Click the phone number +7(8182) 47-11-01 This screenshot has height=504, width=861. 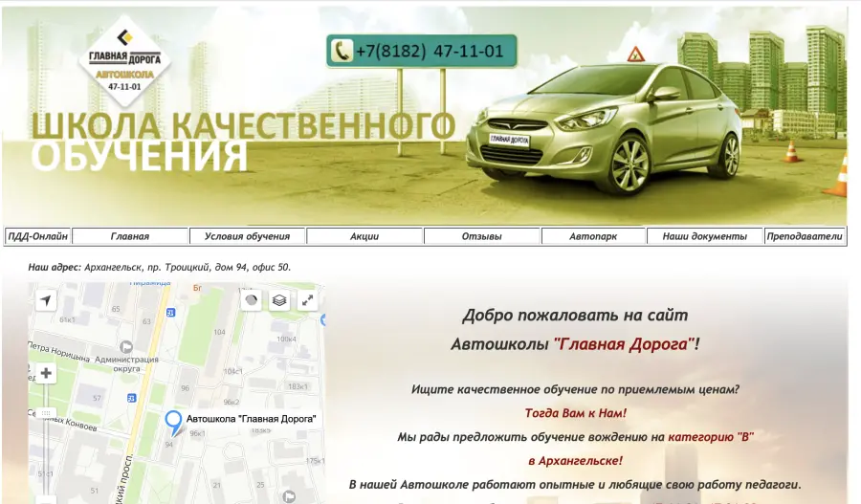click(430, 51)
